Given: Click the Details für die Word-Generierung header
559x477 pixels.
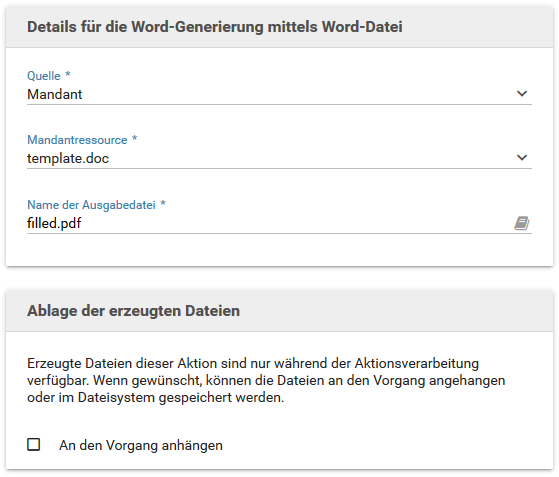Looking at the screenshot, I should 215,27.
